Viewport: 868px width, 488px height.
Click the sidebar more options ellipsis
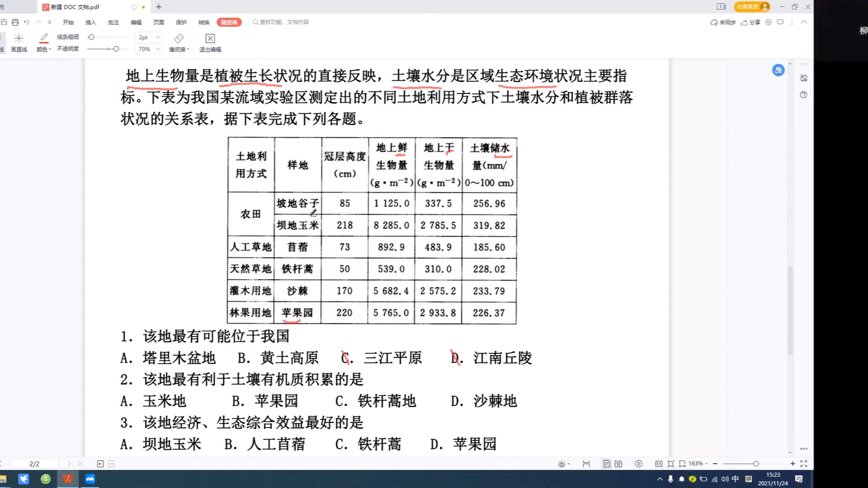tap(803, 449)
